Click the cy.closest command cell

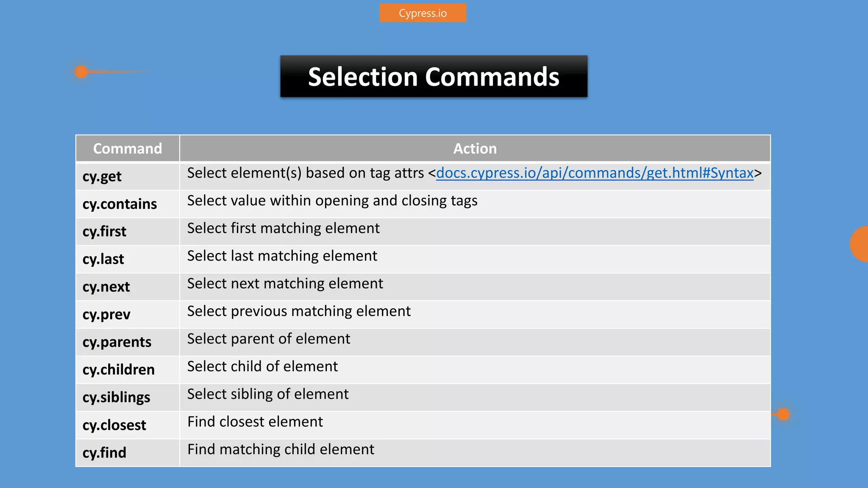[x=128, y=425]
